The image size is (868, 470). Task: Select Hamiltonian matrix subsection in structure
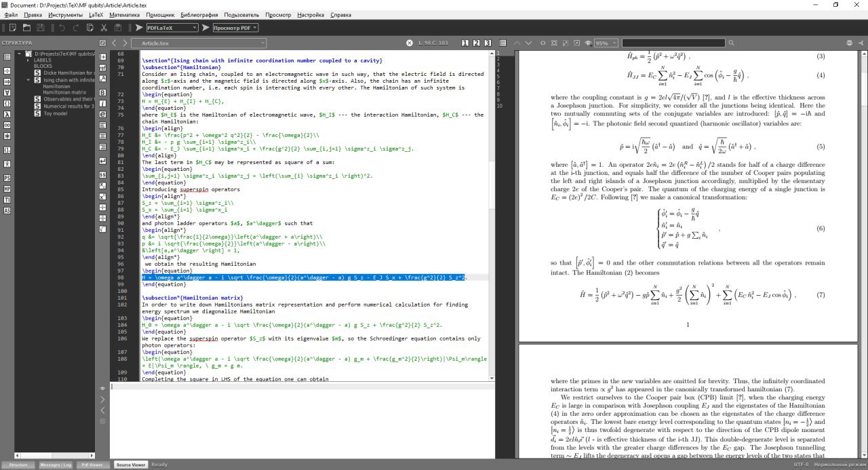(64, 92)
